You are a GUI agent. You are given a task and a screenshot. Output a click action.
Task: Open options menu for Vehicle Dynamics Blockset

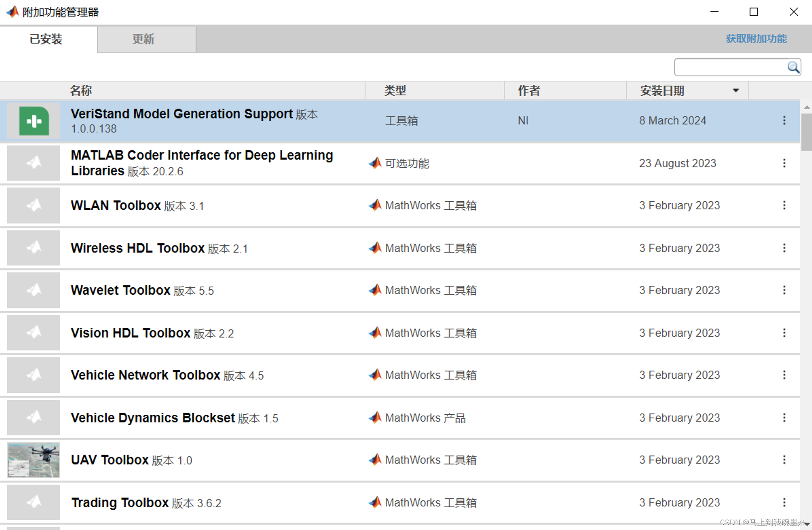[784, 418]
